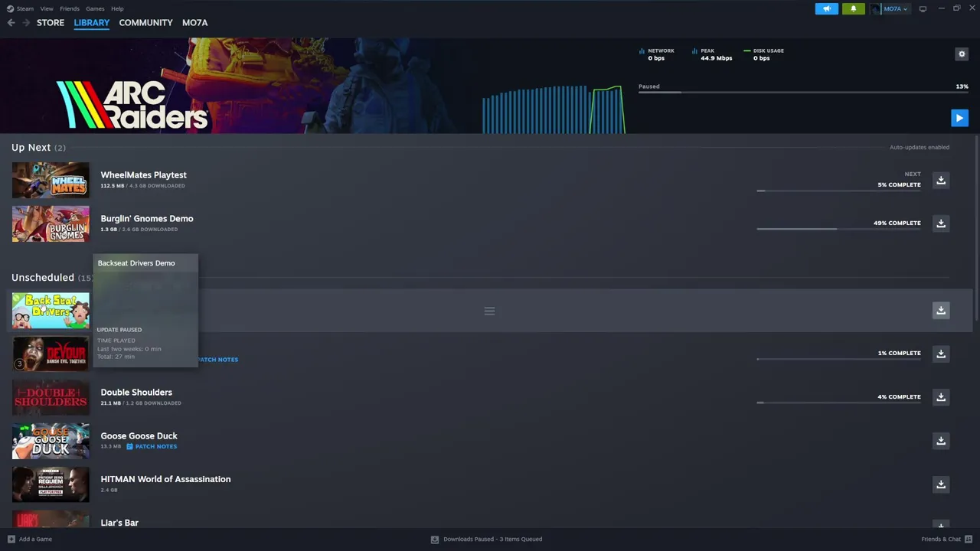This screenshot has width=980, height=551.
Task: Open the Devour thumbnail
Action: tap(51, 354)
